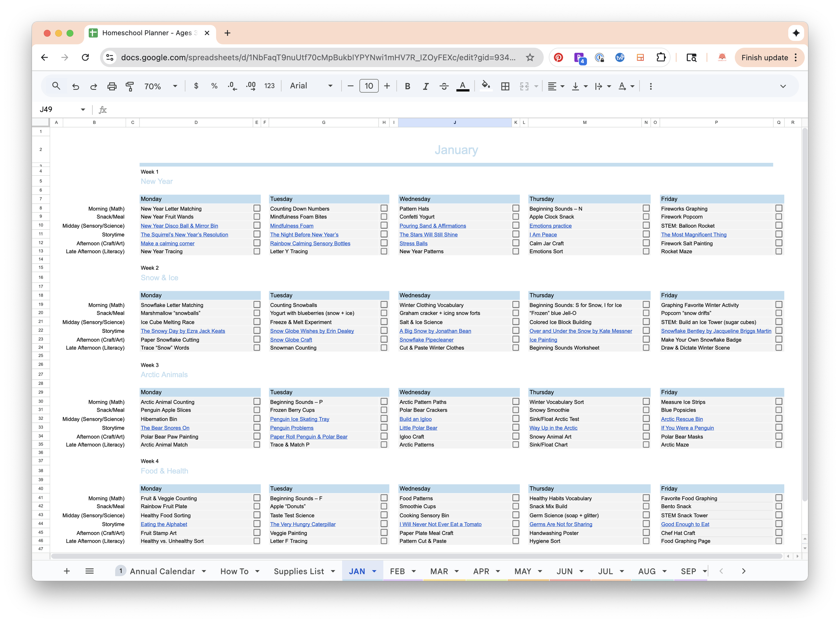Click the paint format icon

[129, 86]
